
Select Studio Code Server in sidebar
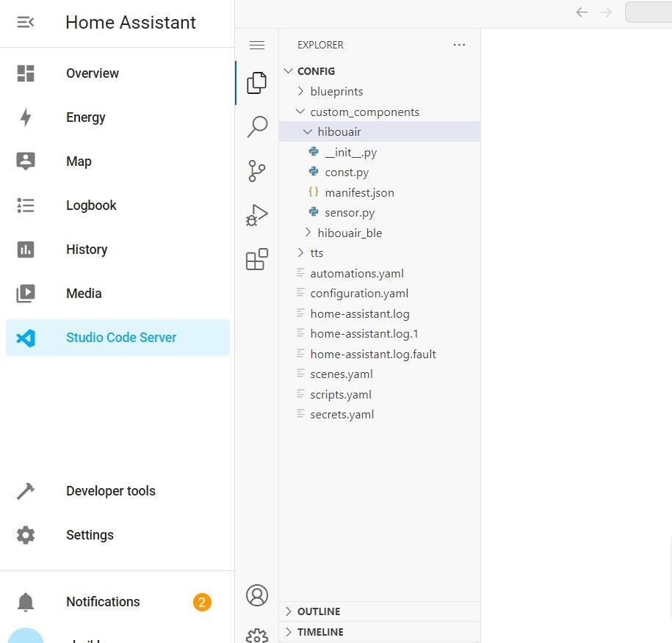click(x=118, y=338)
